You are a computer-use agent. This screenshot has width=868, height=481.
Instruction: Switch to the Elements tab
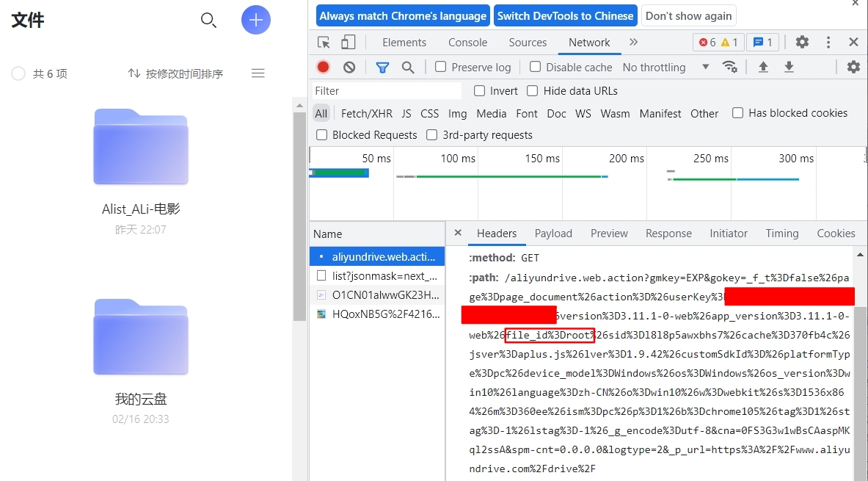click(x=404, y=42)
